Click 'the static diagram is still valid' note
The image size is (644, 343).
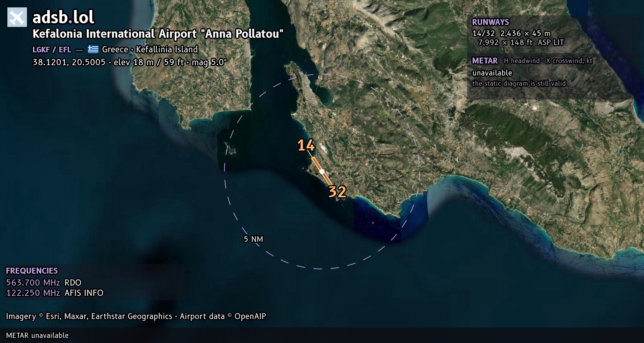(519, 84)
